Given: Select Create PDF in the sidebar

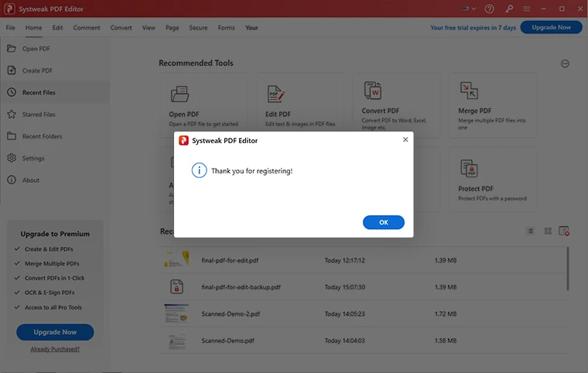Looking at the screenshot, I should click(x=55, y=70).
